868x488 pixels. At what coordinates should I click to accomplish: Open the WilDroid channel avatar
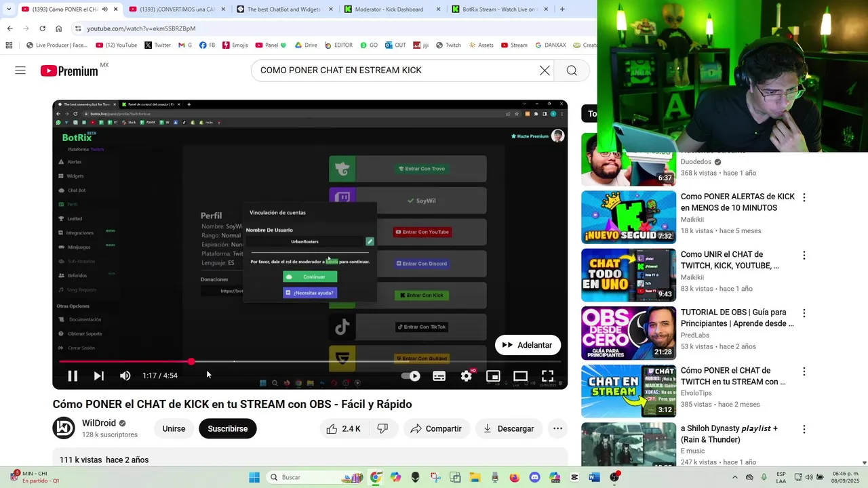pyautogui.click(x=64, y=428)
